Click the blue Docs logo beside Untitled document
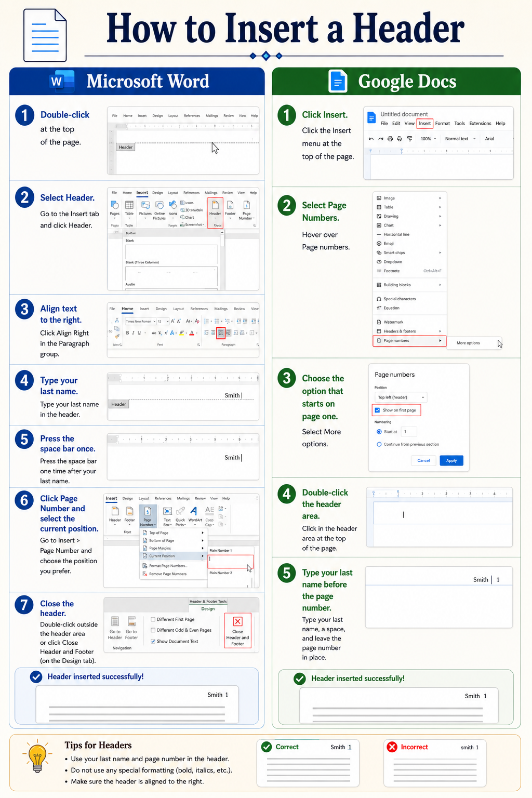 click(371, 118)
